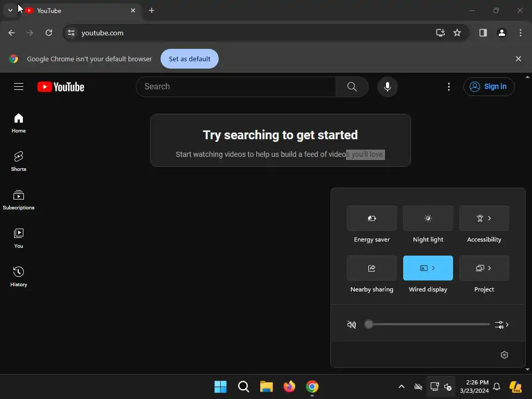532x399 pixels.
Task: Open Chrome side panel
Action: [x=483, y=33]
